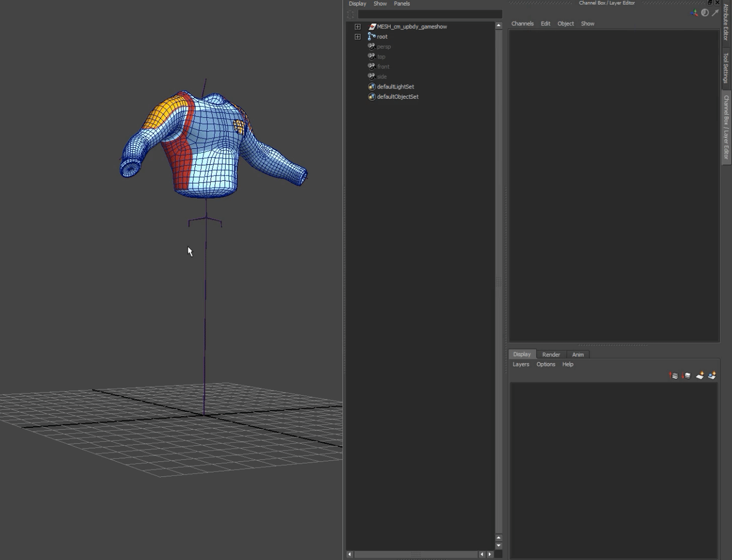
Task: Click the channel speed half-circle icon
Action: tap(705, 13)
